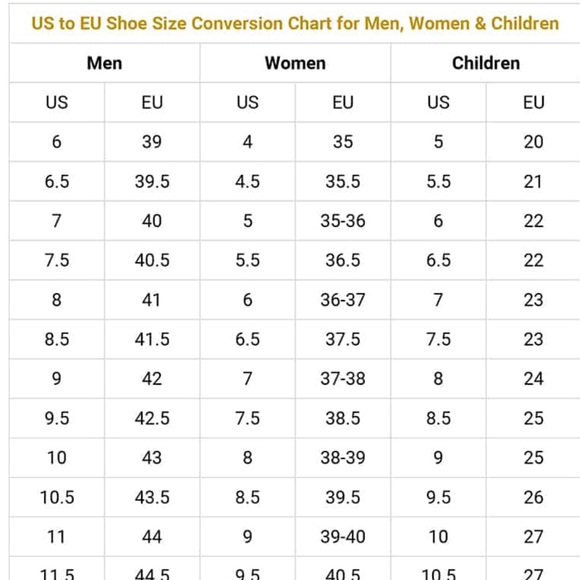Click the chart title about shoe size conversion
This screenshot has width=580, height=580.
295,23
